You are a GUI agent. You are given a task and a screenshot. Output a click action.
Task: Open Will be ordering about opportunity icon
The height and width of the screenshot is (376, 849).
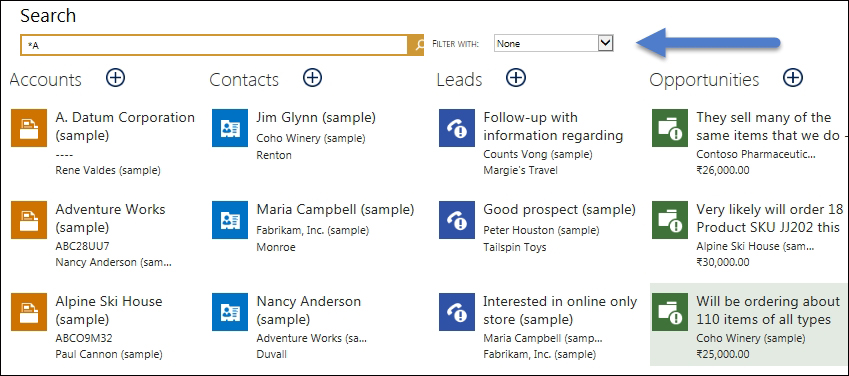(670, 312)
